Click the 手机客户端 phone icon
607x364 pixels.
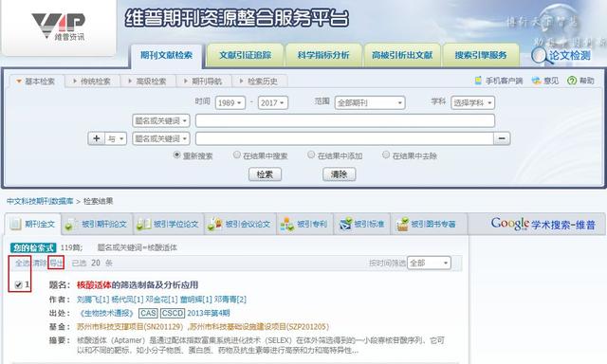478,81
